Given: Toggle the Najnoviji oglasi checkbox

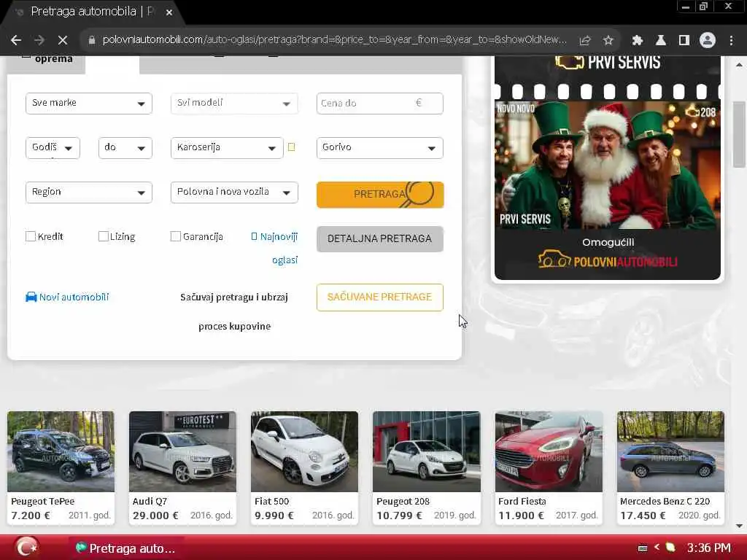Looking at the screenshot, I should pyautogui.click(x=254, y=237).
